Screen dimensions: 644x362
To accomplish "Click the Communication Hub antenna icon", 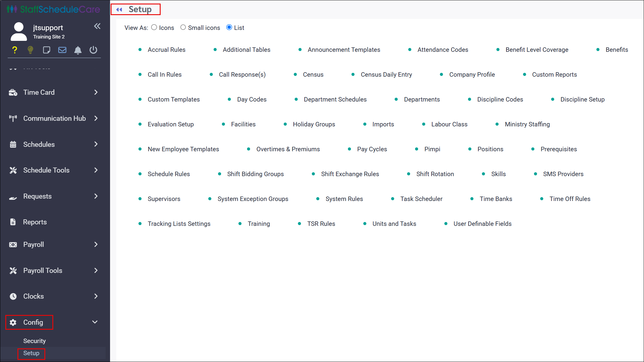I will (x=13, y=118).
